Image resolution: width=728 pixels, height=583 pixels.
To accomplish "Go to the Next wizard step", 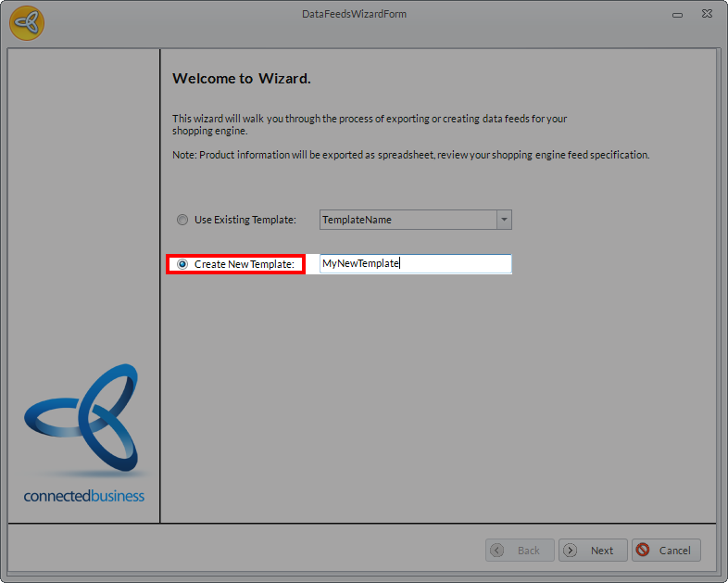I will [x=593, y=551].
